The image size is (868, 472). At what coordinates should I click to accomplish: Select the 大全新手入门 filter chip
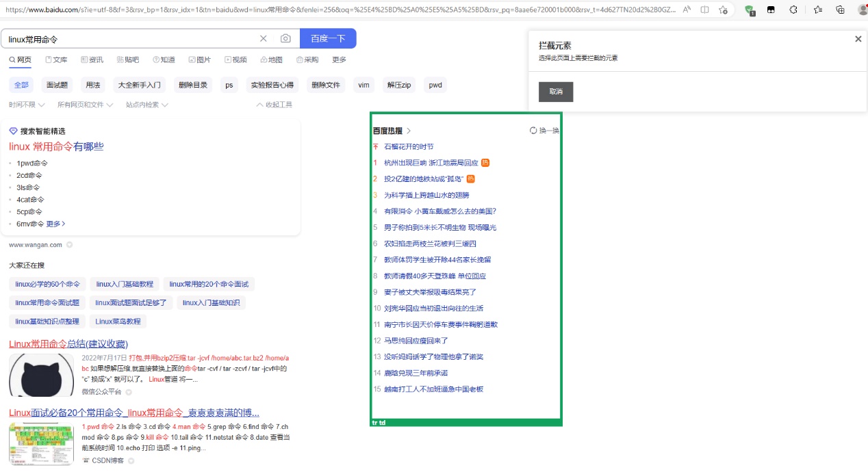pyautogui.click(x=140, y=86)
